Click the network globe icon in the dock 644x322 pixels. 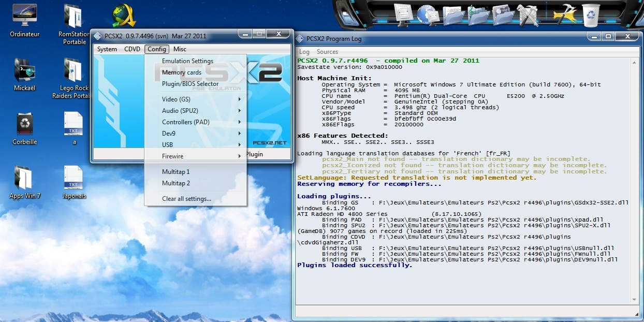428,14
